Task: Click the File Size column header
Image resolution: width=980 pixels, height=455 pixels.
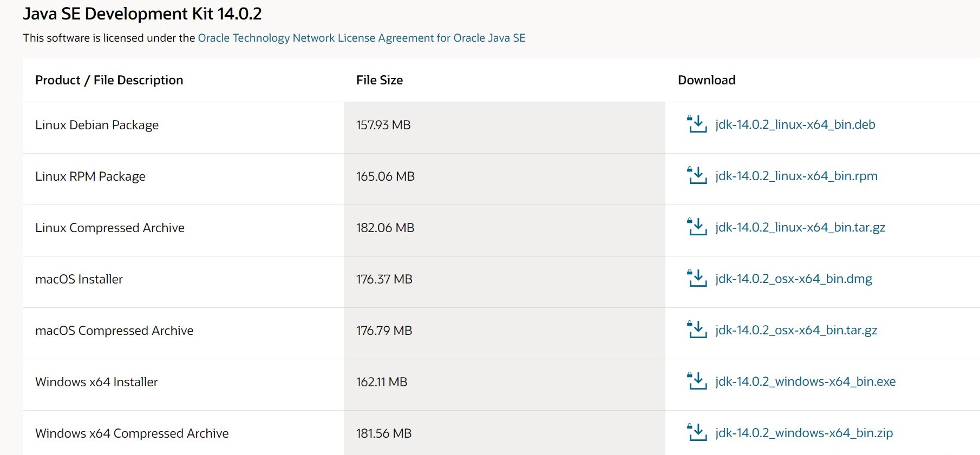Action: point(380,80)
